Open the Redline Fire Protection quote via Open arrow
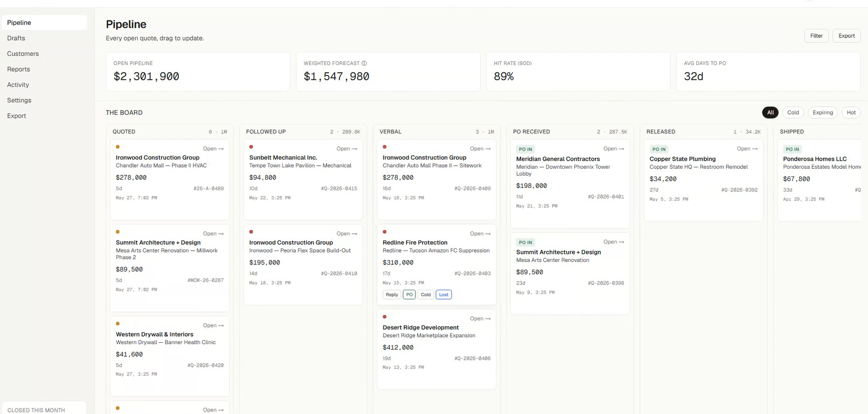The width and height of the screenshot is (868, 414). (x=480, y=234)
